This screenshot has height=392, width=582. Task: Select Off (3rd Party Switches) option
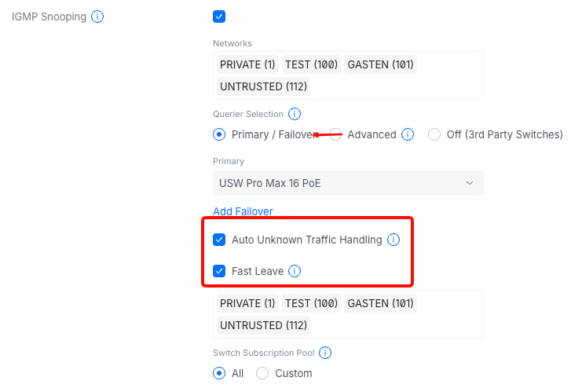[x=434, y=134]
